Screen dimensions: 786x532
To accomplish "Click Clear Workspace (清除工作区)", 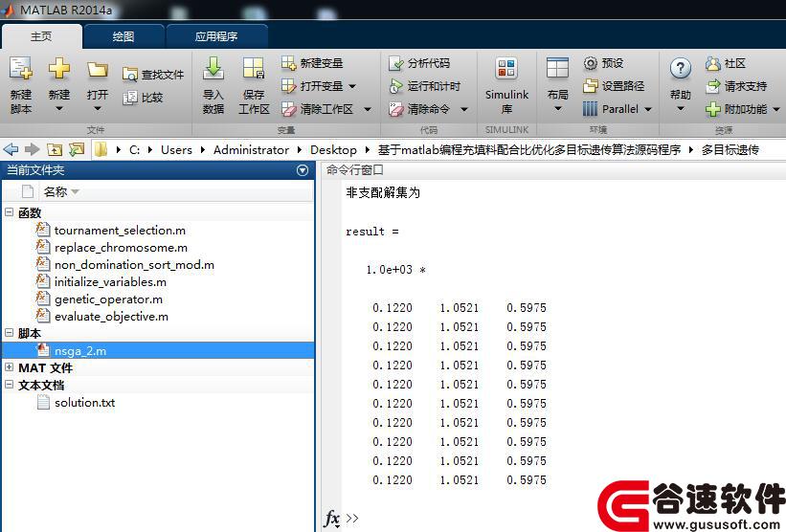I will (317, 109).
